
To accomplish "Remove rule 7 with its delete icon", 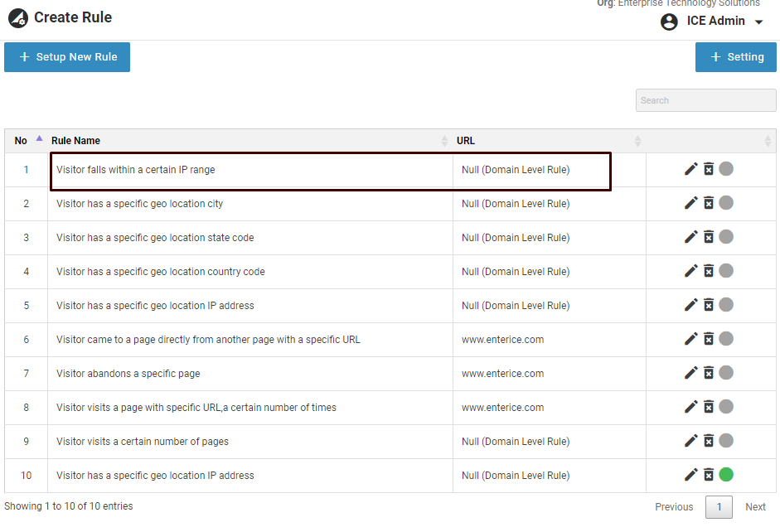I will point(709,373).
